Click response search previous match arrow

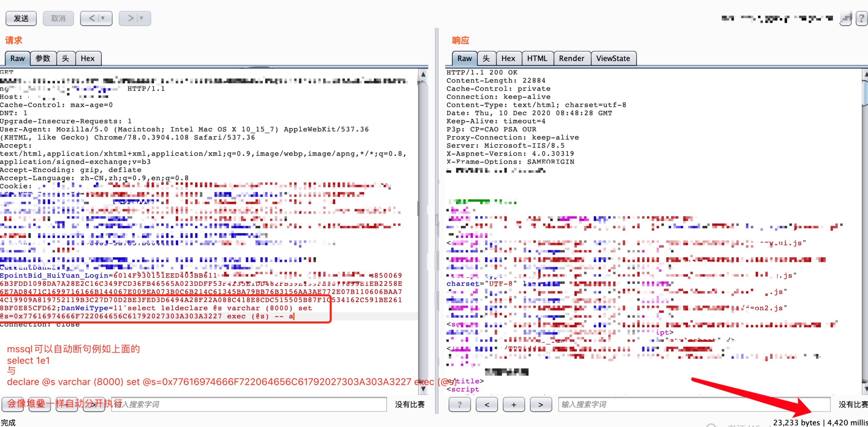pos(487,404)
